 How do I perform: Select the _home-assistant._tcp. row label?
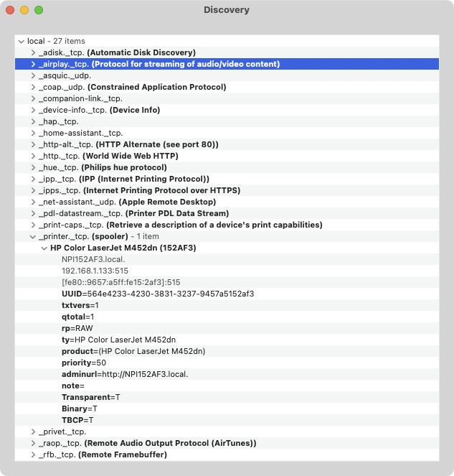[80, 133]
